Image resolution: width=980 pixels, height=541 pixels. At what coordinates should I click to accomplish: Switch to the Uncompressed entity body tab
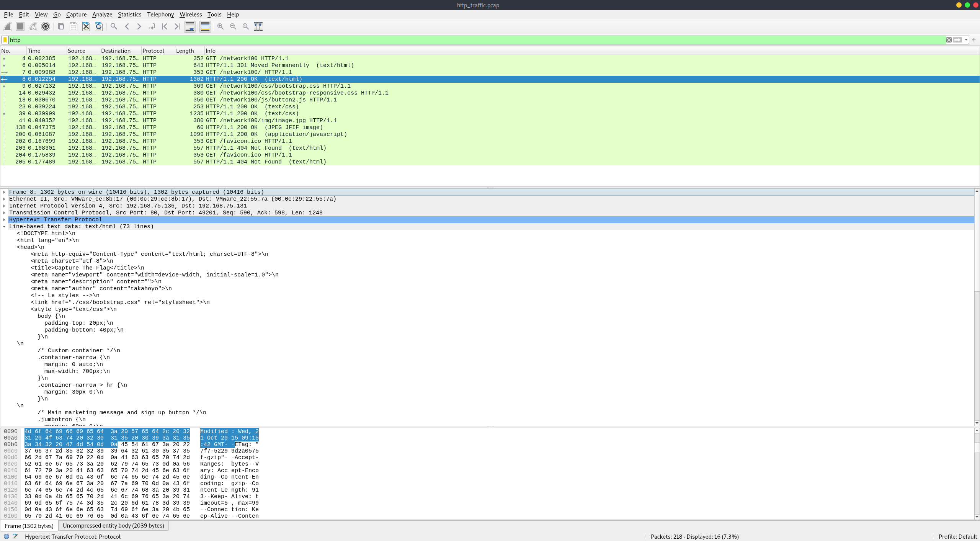113,526
